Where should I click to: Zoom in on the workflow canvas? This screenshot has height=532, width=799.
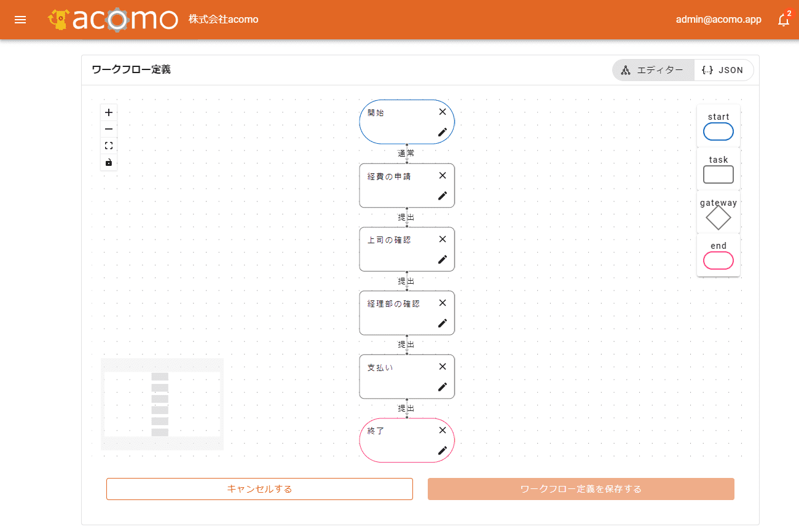click(109, 112)
